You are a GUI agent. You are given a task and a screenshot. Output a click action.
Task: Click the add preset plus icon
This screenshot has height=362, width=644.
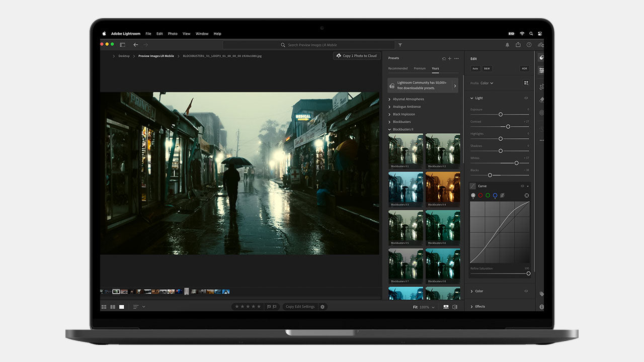(x=450, y=58)
